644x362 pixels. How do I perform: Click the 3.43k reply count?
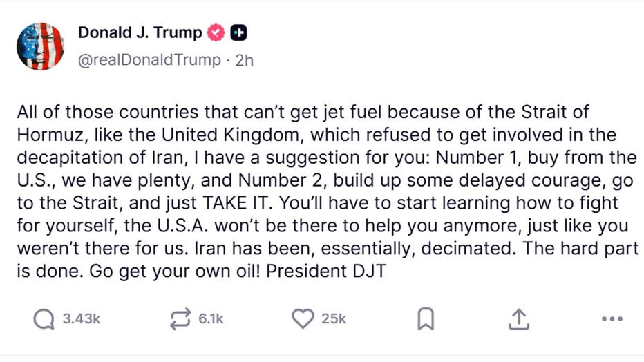pos(82,318)
